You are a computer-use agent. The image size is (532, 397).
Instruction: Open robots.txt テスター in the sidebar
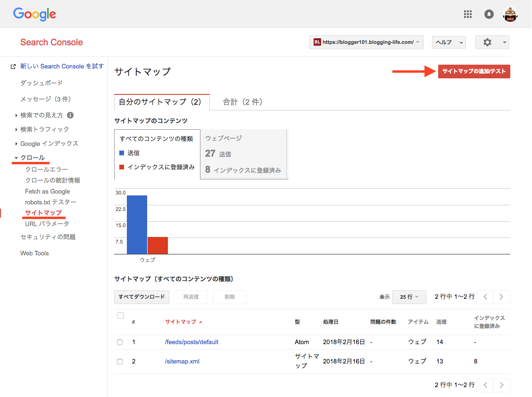(x=50, y=203)
